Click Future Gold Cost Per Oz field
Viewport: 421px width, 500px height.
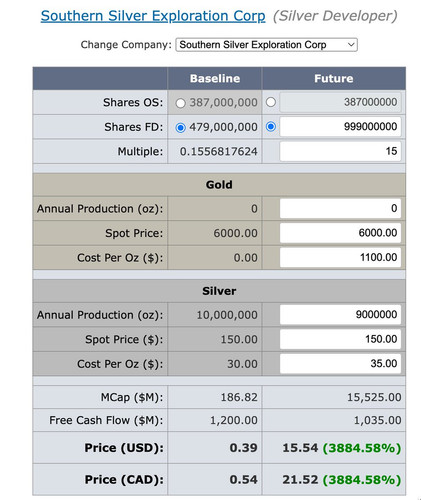coord(340,257)
